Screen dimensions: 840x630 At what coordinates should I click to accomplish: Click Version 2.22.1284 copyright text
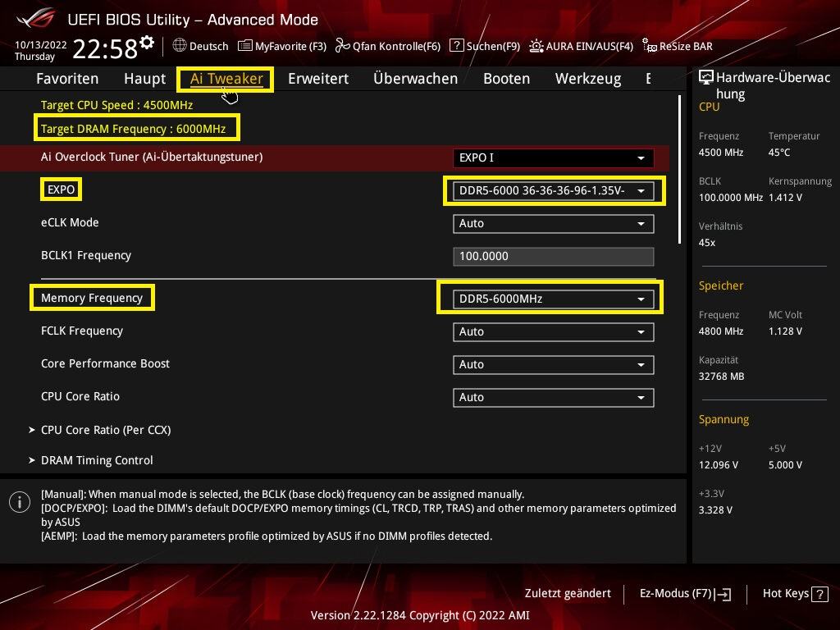(x=420, y=615)
